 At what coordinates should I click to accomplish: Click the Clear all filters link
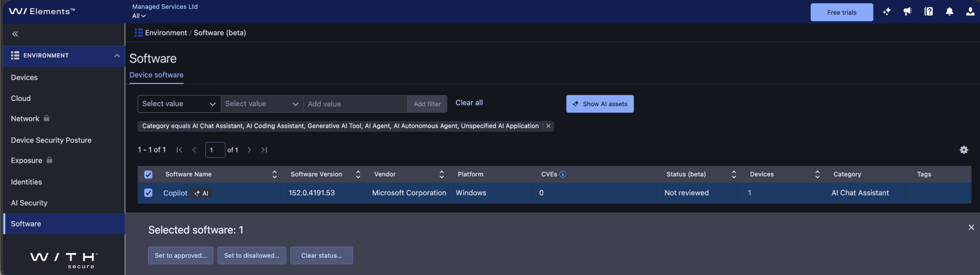(469, 103)
